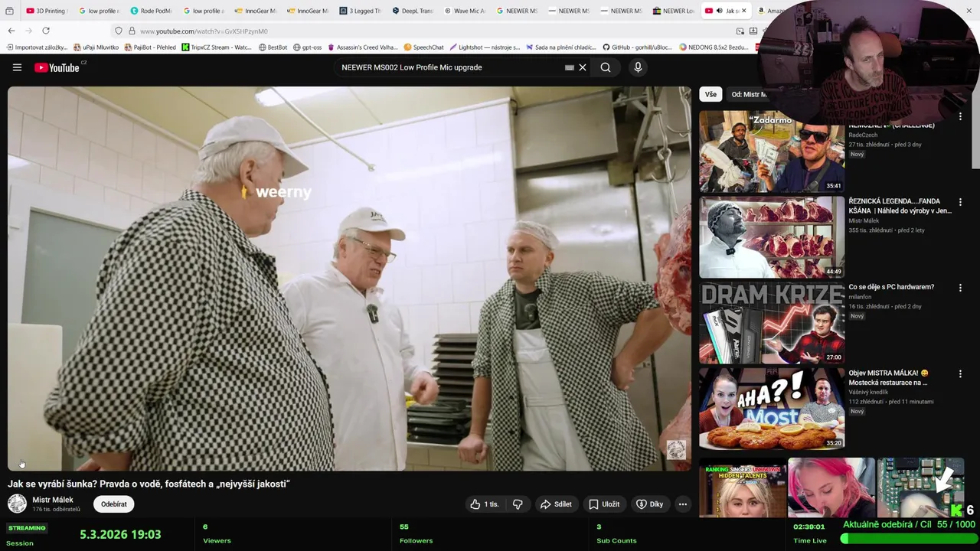The width and height of the screenshot is (980, 551).
Task: Open the Assassin's Creed Valhalla bookmark
Action: tap(362, 47)
